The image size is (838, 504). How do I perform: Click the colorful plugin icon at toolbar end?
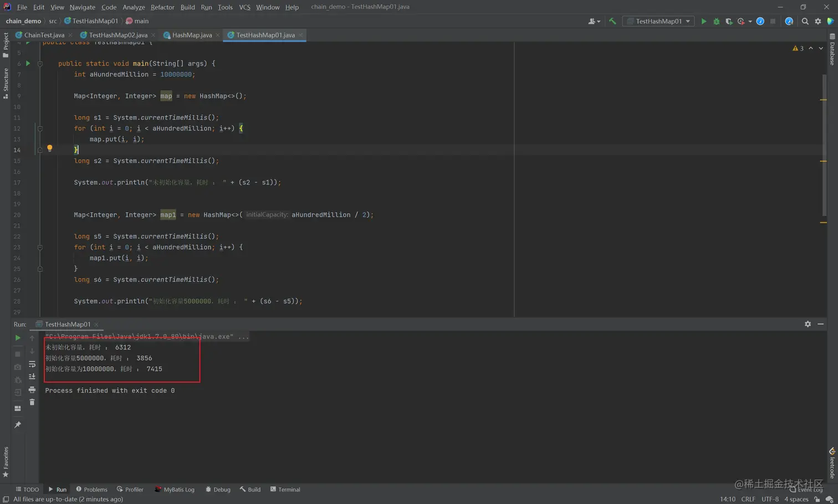(830, 21)
